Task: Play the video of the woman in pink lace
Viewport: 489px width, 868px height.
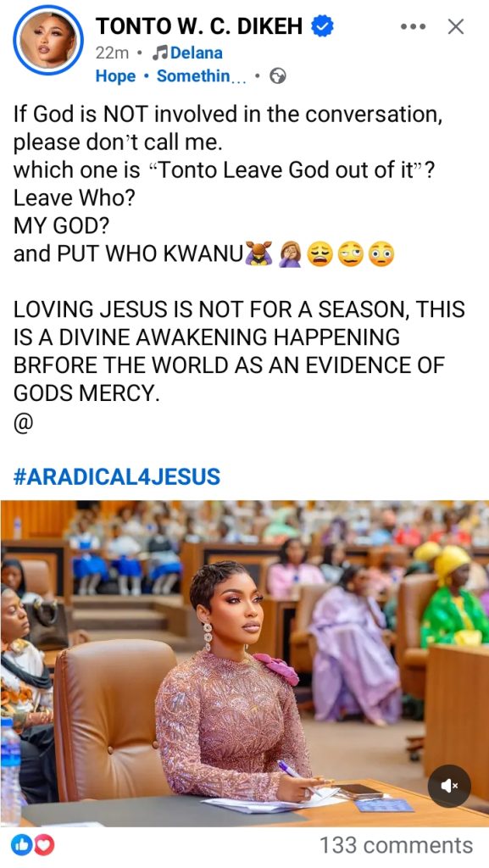Action: pos(244,663)
